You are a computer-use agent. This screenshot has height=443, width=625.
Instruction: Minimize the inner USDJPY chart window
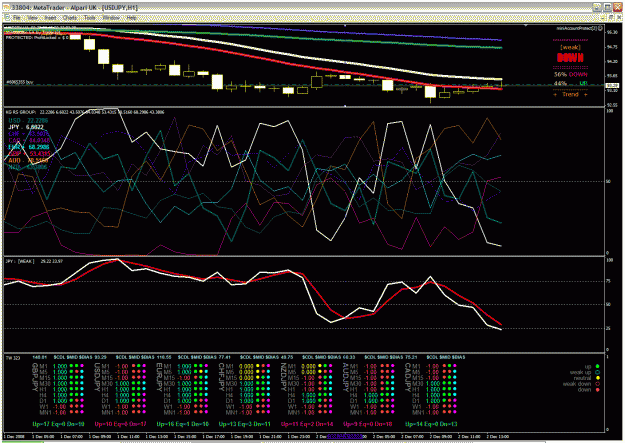(x=604, y=18)
